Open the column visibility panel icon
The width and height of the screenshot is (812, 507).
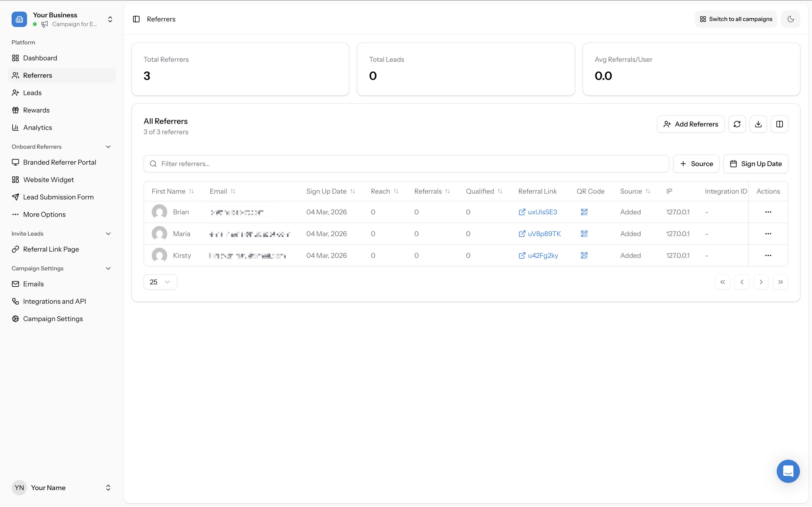(779, 124)
